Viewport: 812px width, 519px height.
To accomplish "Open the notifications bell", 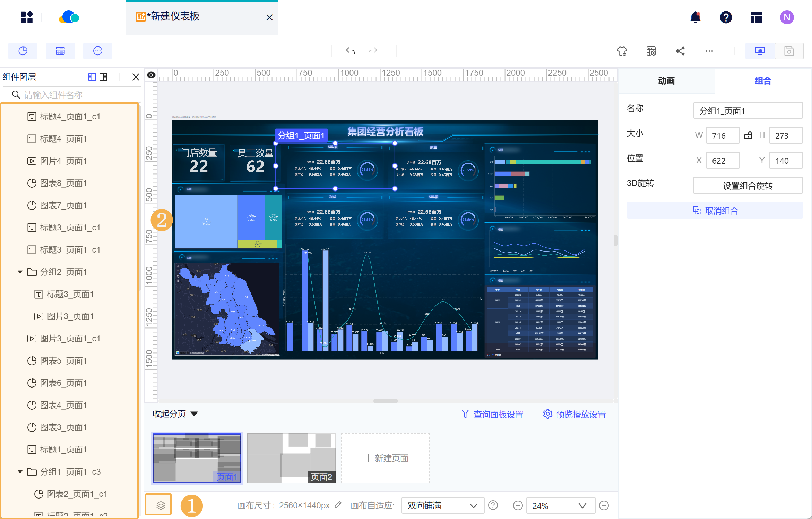I will click(695, 17).
